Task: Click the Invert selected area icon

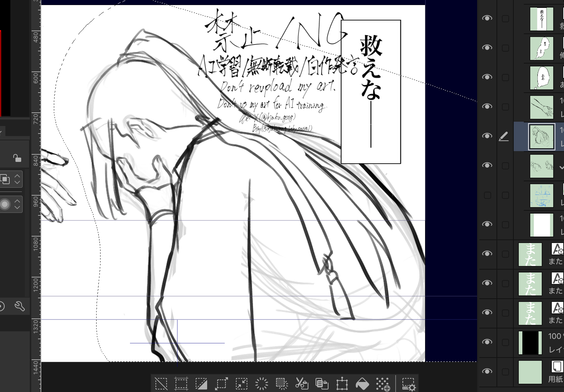Action: coord(201,384)
